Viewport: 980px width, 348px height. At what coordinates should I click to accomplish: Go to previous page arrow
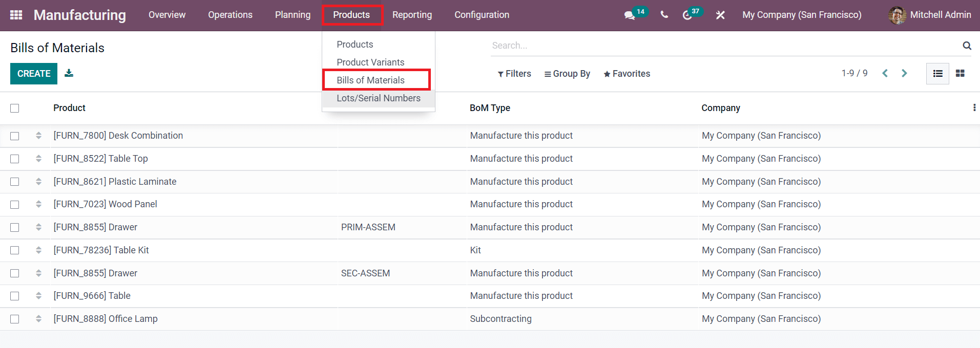click(885, 73)
